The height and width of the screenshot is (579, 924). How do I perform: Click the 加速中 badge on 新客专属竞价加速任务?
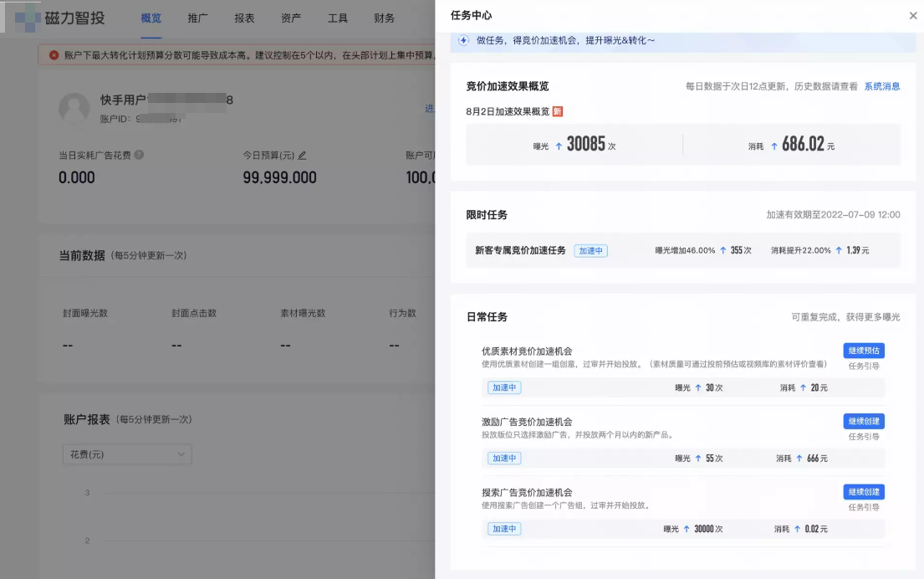point(590,250)
